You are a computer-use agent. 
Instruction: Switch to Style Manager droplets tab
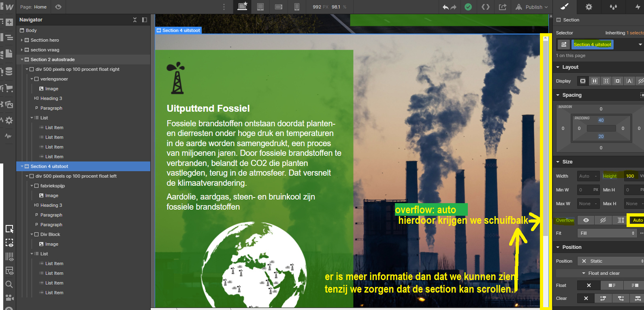coord(613,7)
